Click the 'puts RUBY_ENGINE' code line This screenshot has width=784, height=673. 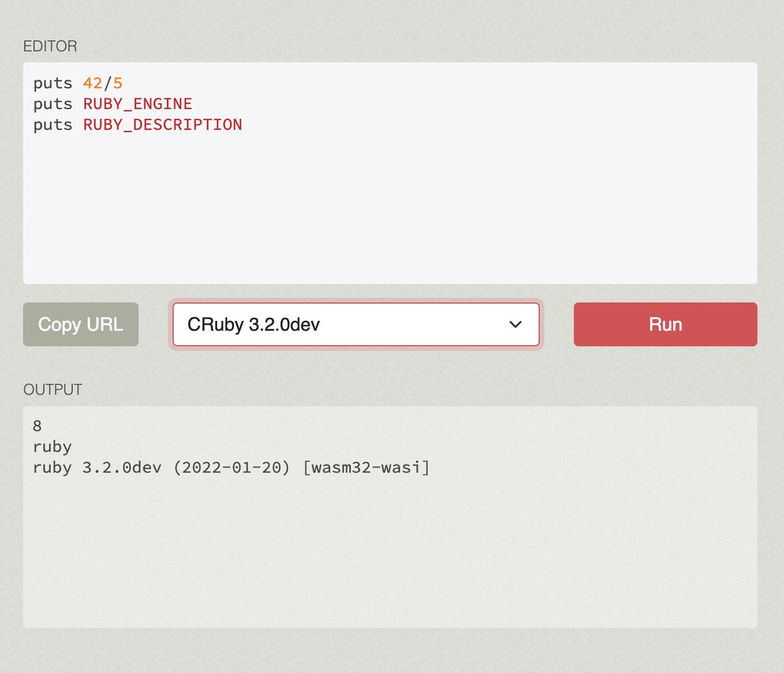(112, 104)
